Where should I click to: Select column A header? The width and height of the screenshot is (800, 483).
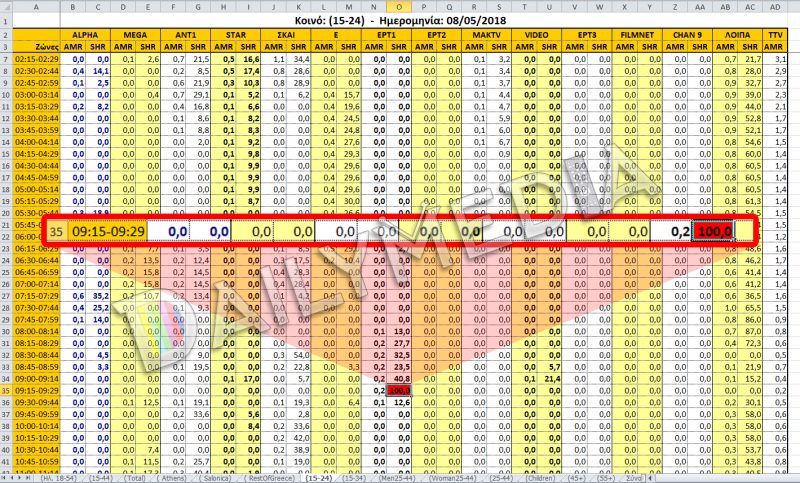point(36,7)
